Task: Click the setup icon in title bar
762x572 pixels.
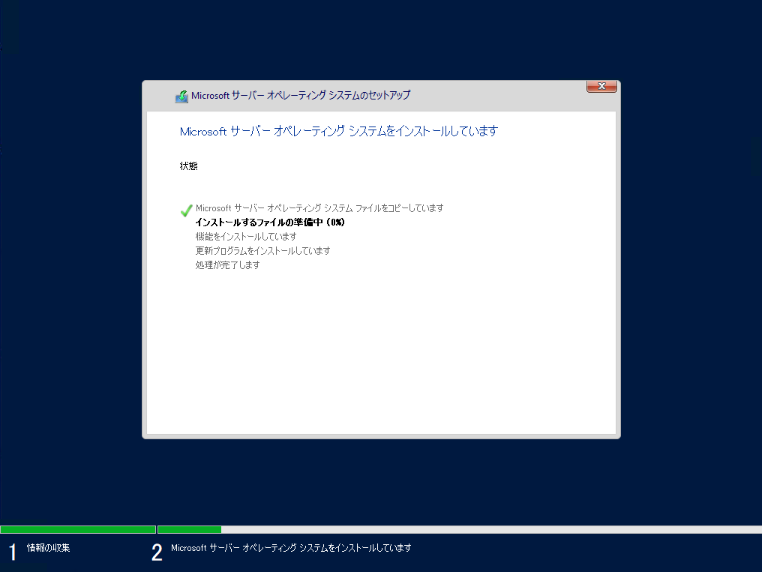Action: 182,96
